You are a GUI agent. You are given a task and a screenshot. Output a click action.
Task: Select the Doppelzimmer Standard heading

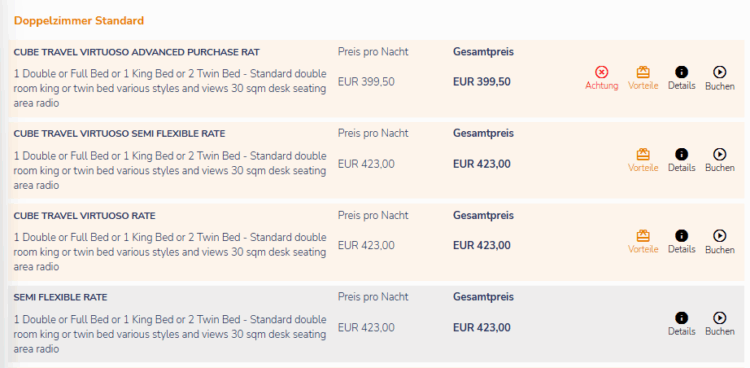79,21
